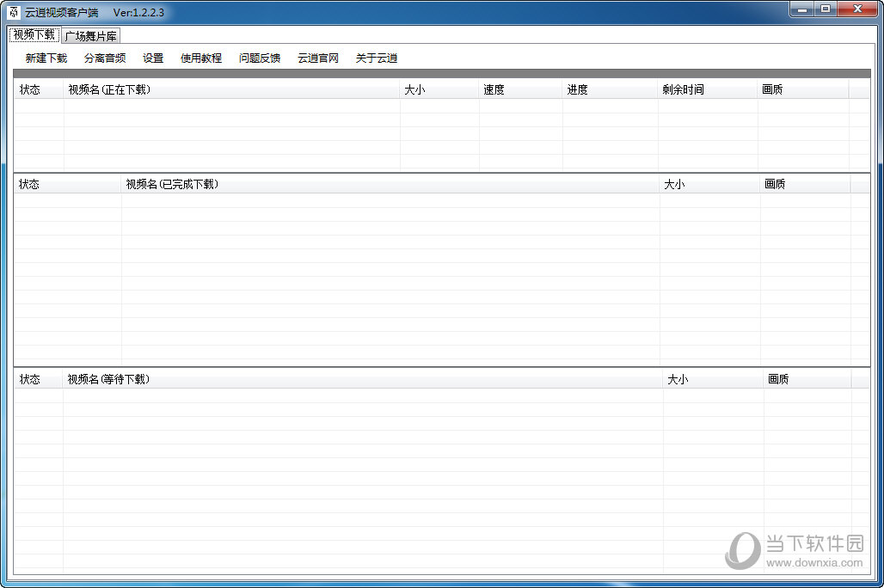Sort by 大小 in the 等待下载 list
Screen dimensions: 884x588
tap(713, 379)
